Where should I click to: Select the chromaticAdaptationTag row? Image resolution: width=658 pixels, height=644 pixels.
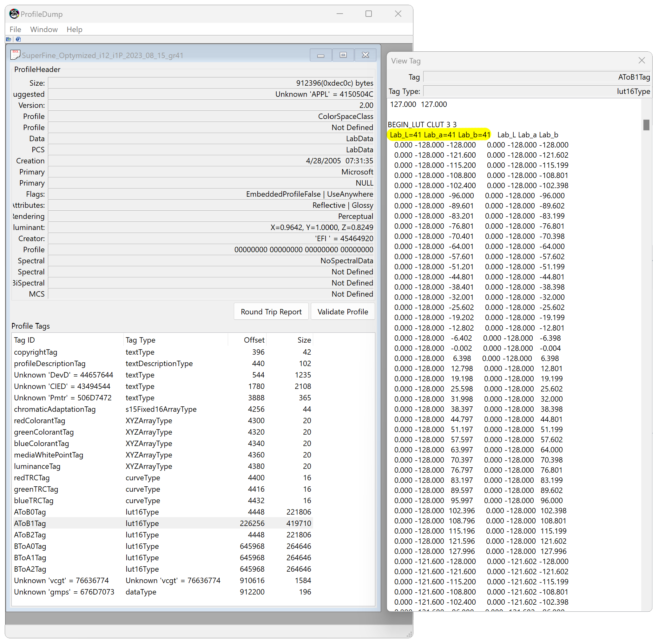(55, 409)
